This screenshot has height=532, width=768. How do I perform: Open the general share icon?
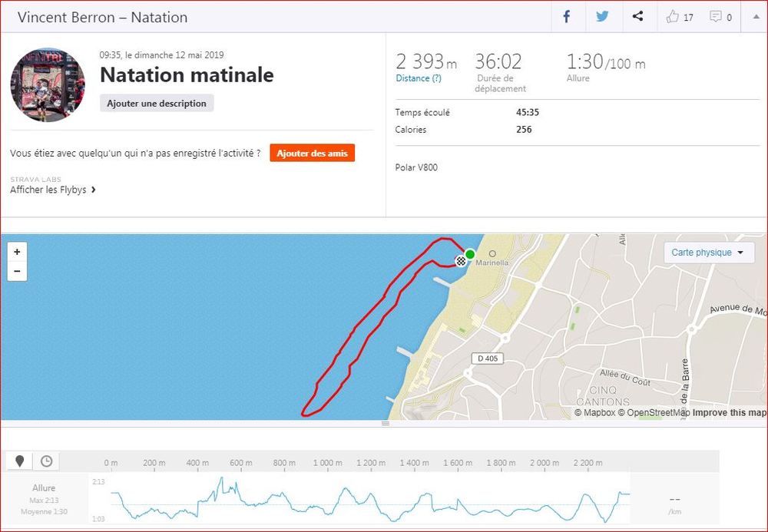click(637, 16)
